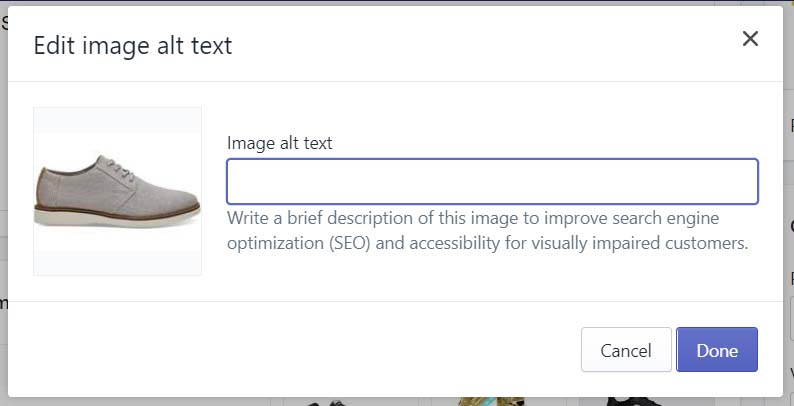Click the dimmed backdrop right of the dialog
The image size is (794, 406).
pyautogui.click(x=788, y=202)
